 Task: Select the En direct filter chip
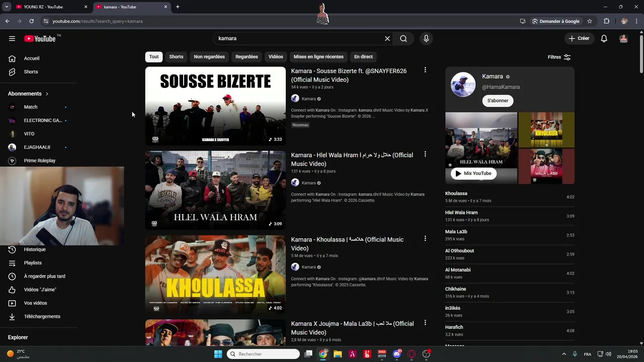(363, 57)
